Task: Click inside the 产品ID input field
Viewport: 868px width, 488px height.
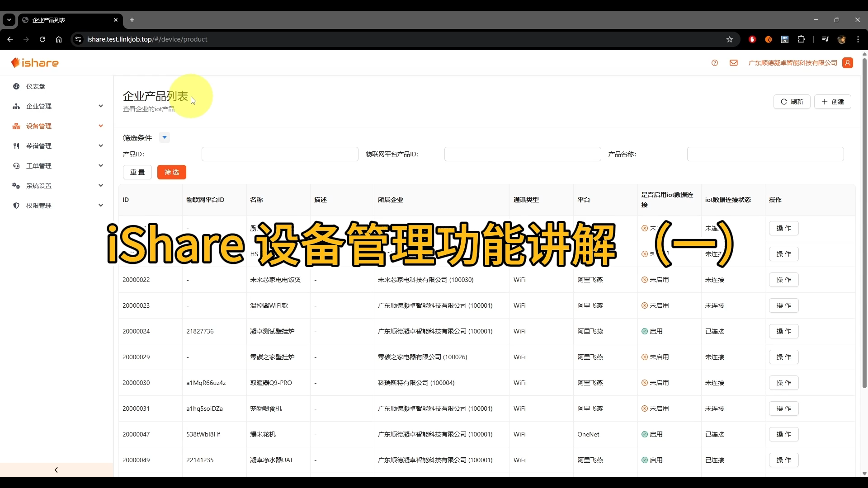Action: point(280,154)
